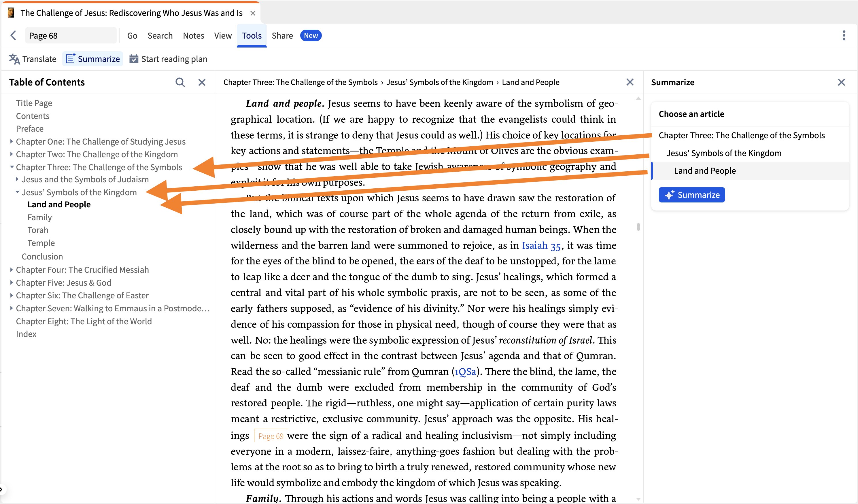Screen dimensions: 858x504
Task: Select Temple in the Table of Contents
Action: pos(41,243)
